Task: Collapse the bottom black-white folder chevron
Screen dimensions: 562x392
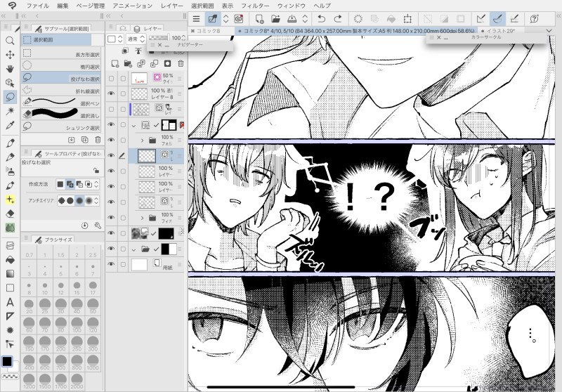Action: click(134, 249)
